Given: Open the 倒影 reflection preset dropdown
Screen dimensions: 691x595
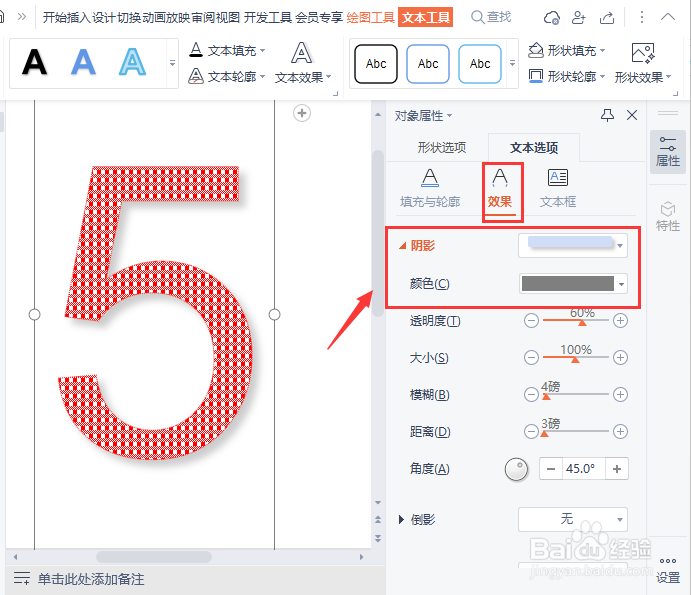Looking at the screenshot, I should click(573, 520).
